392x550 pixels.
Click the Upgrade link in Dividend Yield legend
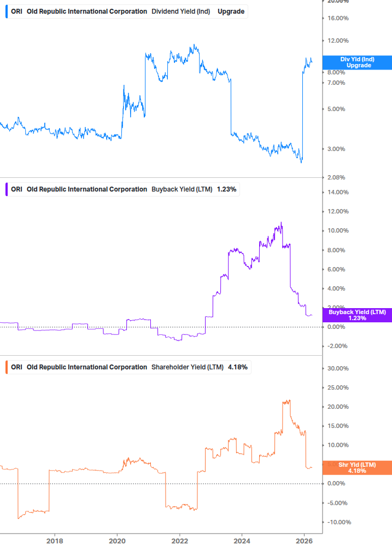(231, 11)
